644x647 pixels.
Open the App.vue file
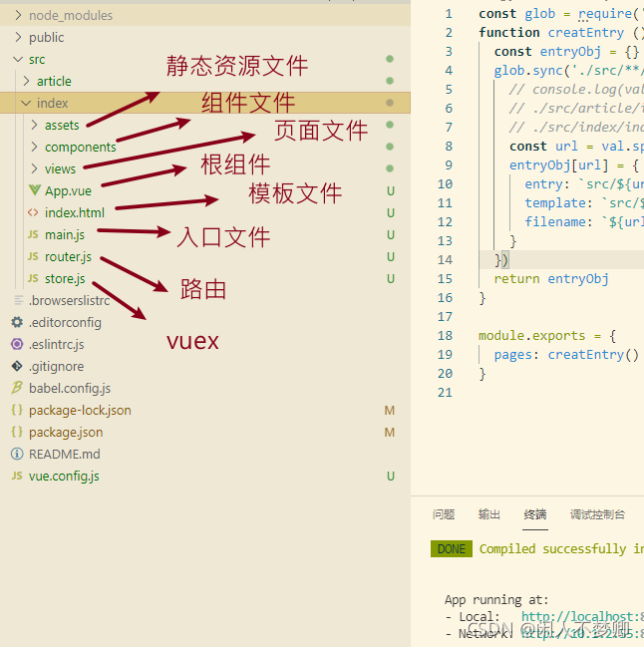point(68,190)
